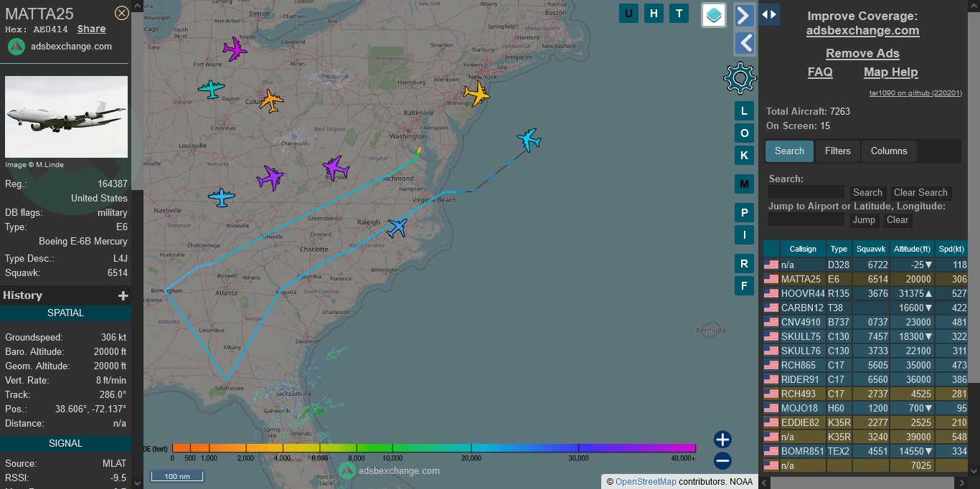The image size is (980, 489).
Task: Zoom out on the map
Action: (x=722, y=461)
